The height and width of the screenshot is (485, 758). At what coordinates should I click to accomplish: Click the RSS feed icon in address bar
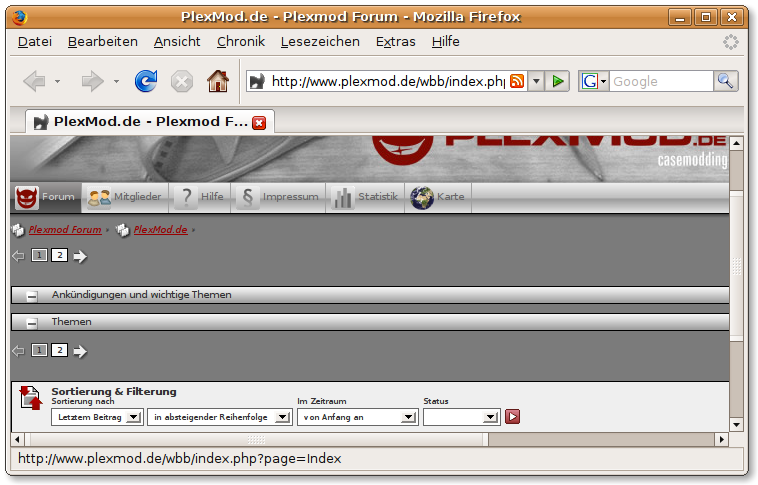pyautogui.click(x=517, y=81)
